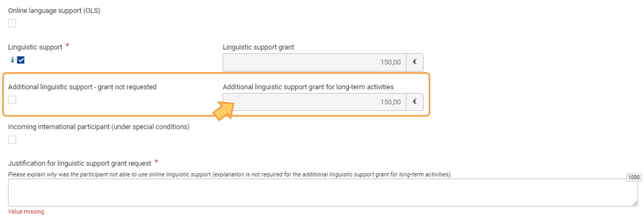Click the Linguistic support grant amount field
The image size is (644, 220).
tap(314, 62)
